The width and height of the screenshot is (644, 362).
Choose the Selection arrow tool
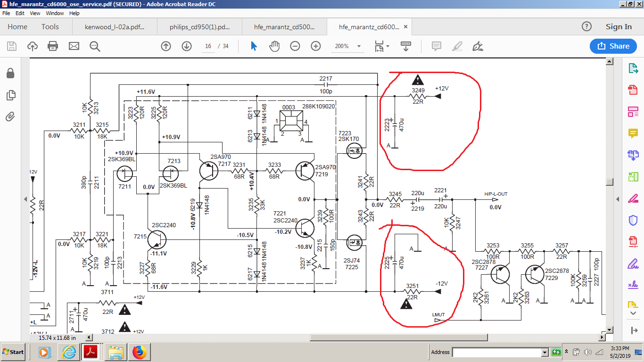coord(254,46)
